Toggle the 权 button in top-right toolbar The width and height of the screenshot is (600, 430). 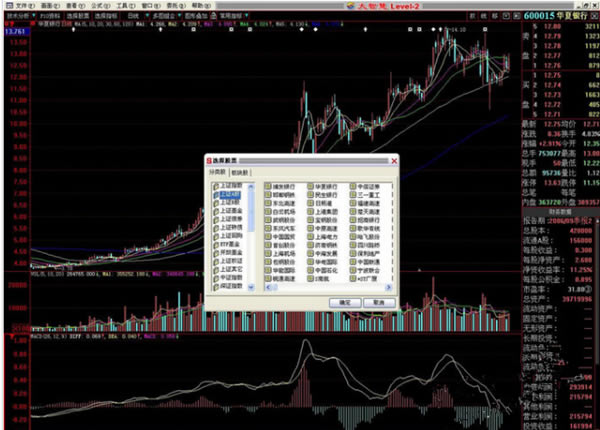473,16
